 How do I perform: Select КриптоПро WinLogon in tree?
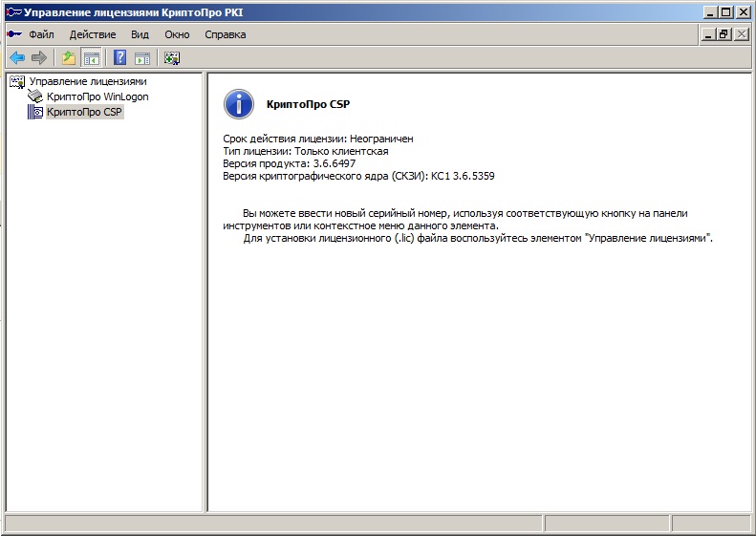click(97, 96)
